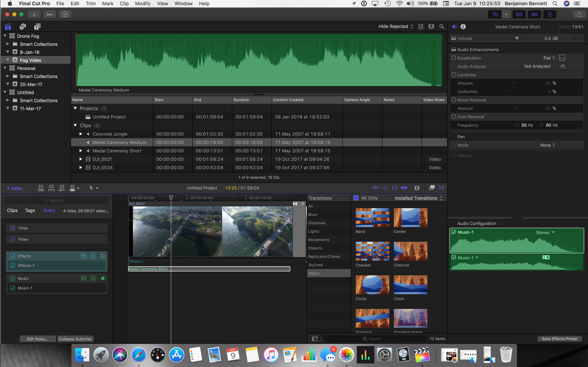588x367 pixels.
Task: Open the Hide Rejected filter dropdown
Action: (396, 27)
